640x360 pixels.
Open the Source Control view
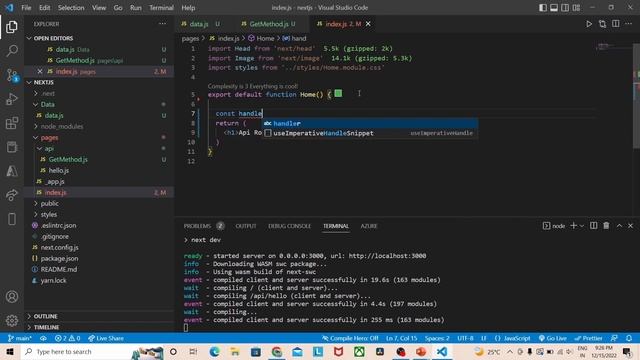point(12,75)
